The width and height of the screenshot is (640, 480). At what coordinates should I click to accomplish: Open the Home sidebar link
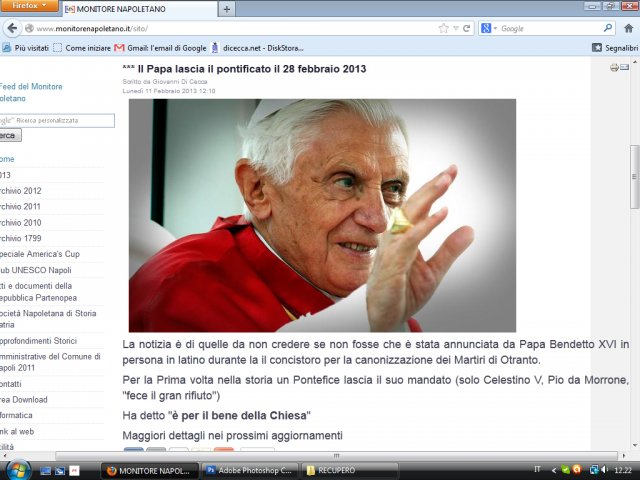[x=7, y=159]
